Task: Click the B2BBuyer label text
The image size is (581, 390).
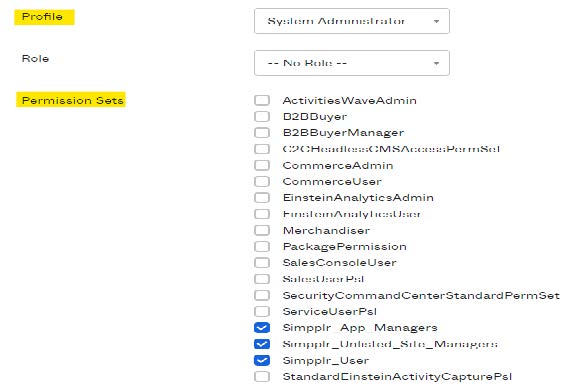Action: pyautogui.click(x=315, y=117)
